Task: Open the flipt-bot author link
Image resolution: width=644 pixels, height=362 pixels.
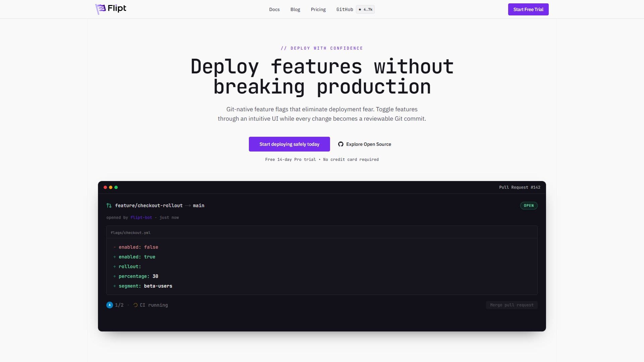Action: point(141,218)
